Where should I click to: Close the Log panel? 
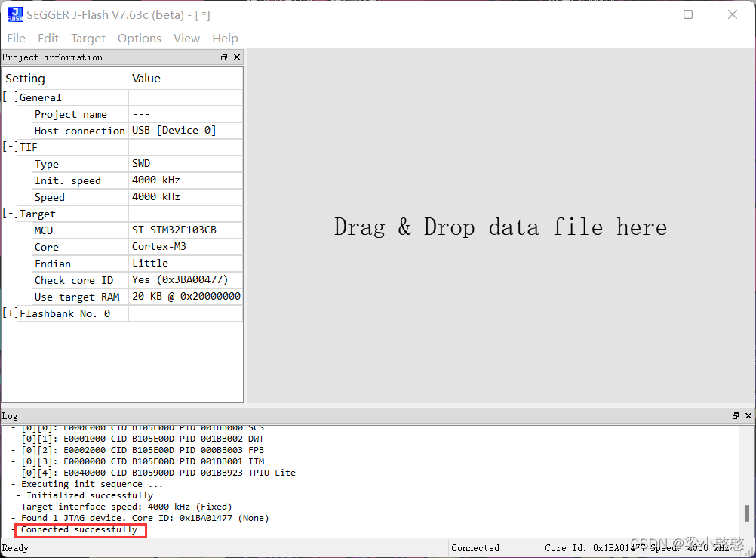pyautogui.click(x=748, y=415)
